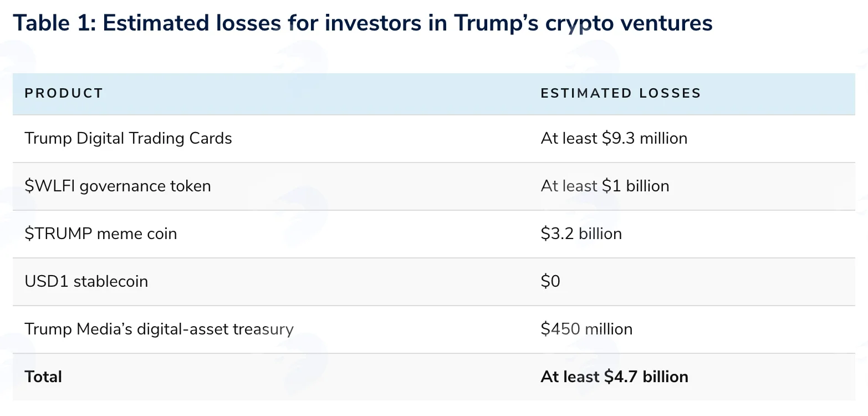The image size is (868, 416).
Task: Click the $450 million loss value
Action: coord(586,329)
